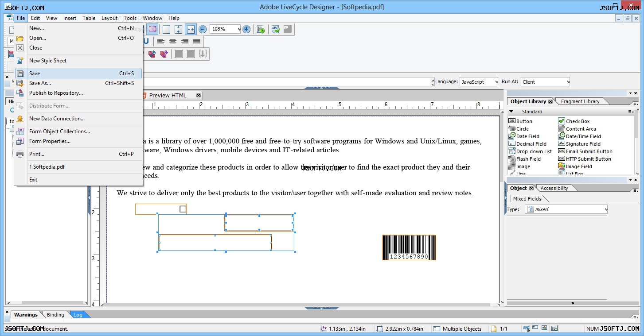Open the Type mixed dropdown

pos(605,209)
